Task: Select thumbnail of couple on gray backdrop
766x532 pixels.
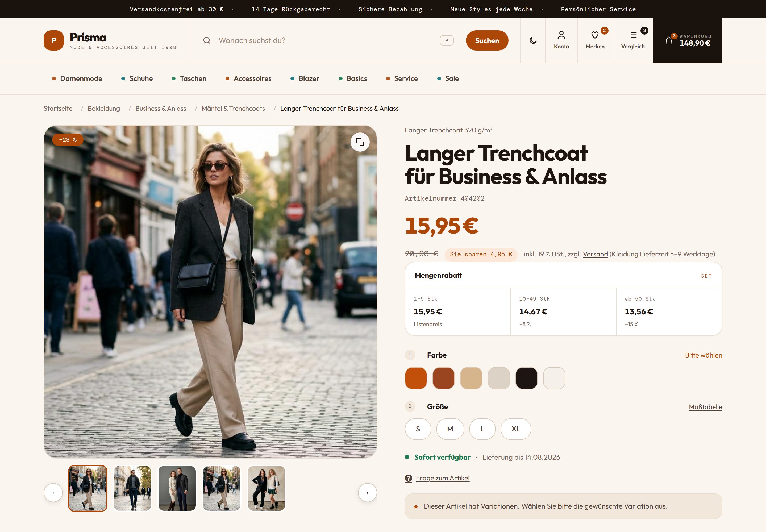Action: 177,488
